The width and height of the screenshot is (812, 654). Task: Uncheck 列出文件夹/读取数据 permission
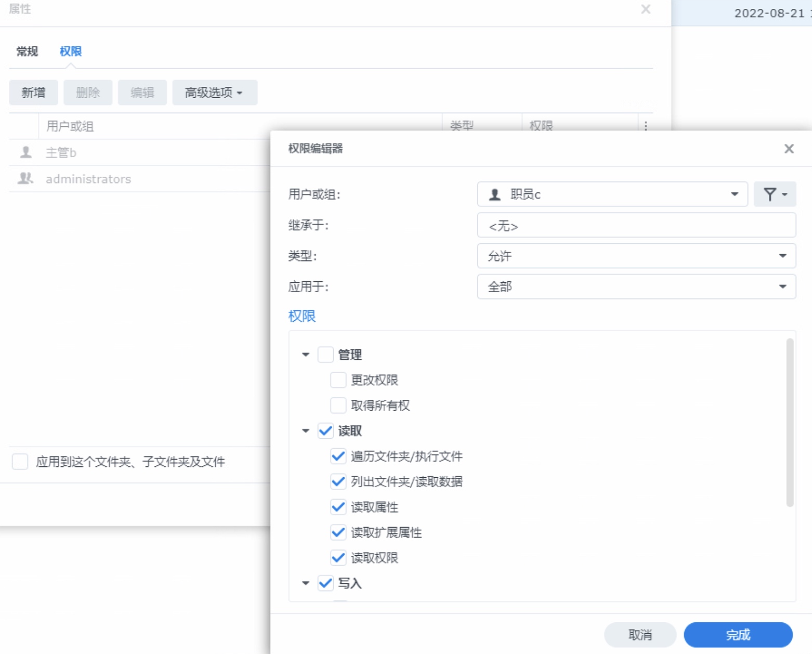(x=338, y=482)
